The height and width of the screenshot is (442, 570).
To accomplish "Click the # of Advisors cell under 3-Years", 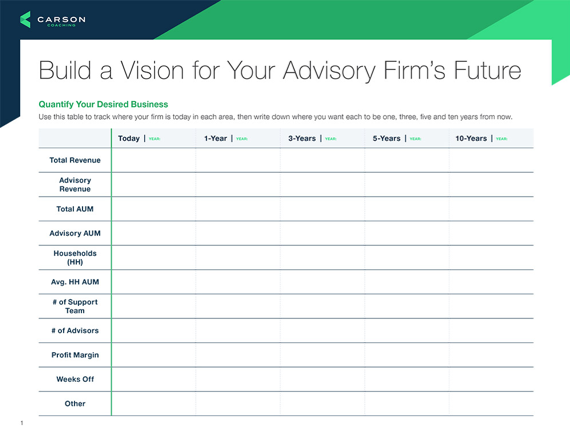I will [322, 331].
